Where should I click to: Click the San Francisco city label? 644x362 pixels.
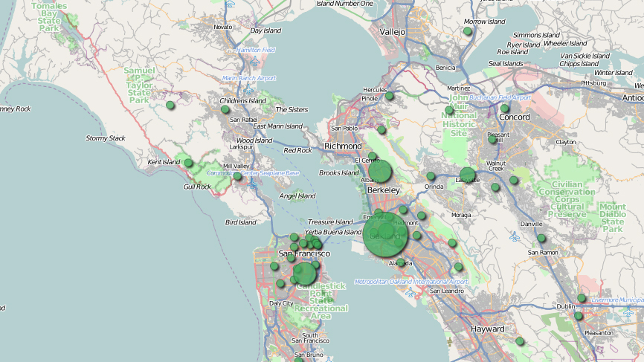[293, 253]
